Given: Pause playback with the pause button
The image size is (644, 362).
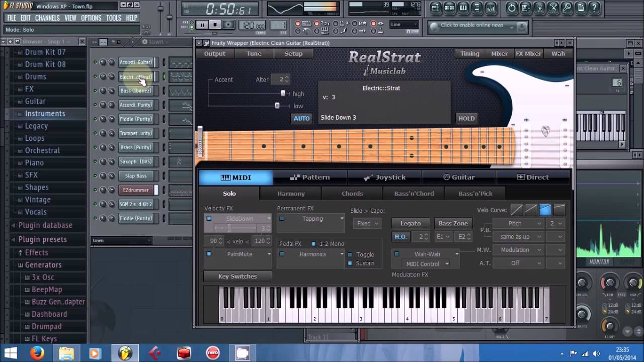Looking at the screenshot, I should click(202, 25).
